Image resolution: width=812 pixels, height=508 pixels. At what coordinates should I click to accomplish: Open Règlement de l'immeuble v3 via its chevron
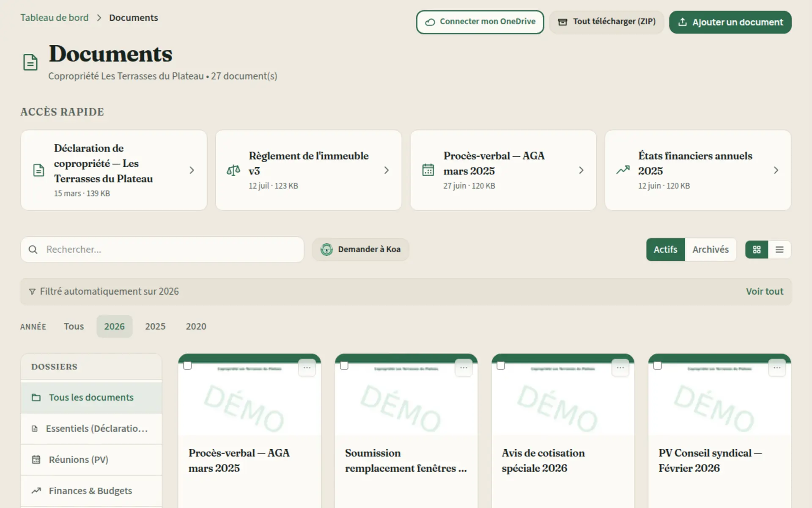tap(387, 170)
